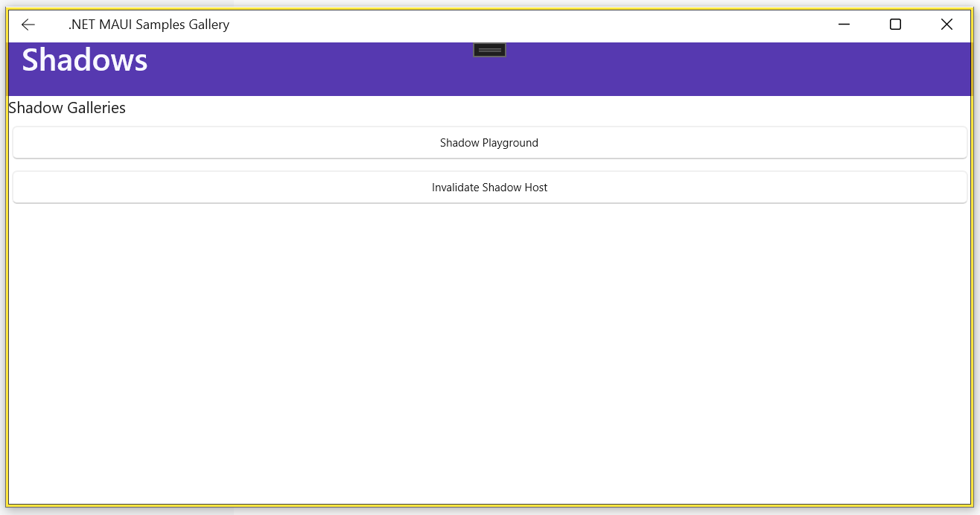Expand the collapsed debug toolbar handle
Image resolution: width=980 pixels, height=515 pixels.
[489, 50]
